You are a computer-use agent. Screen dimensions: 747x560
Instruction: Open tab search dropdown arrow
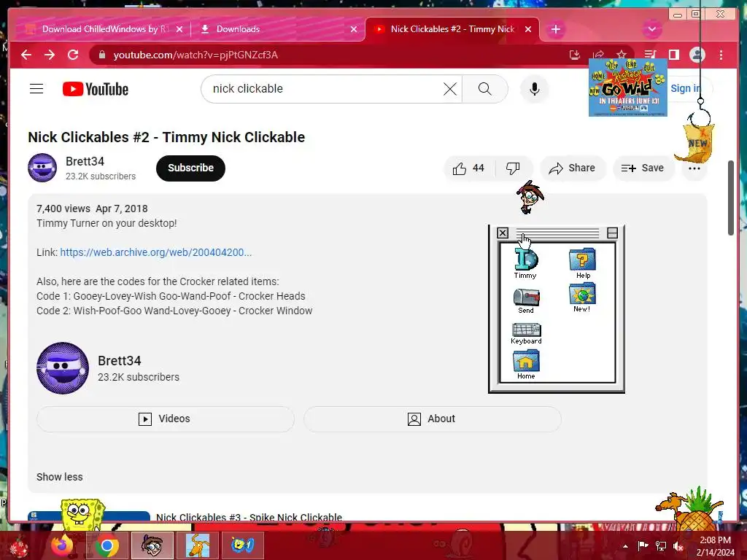651,29
